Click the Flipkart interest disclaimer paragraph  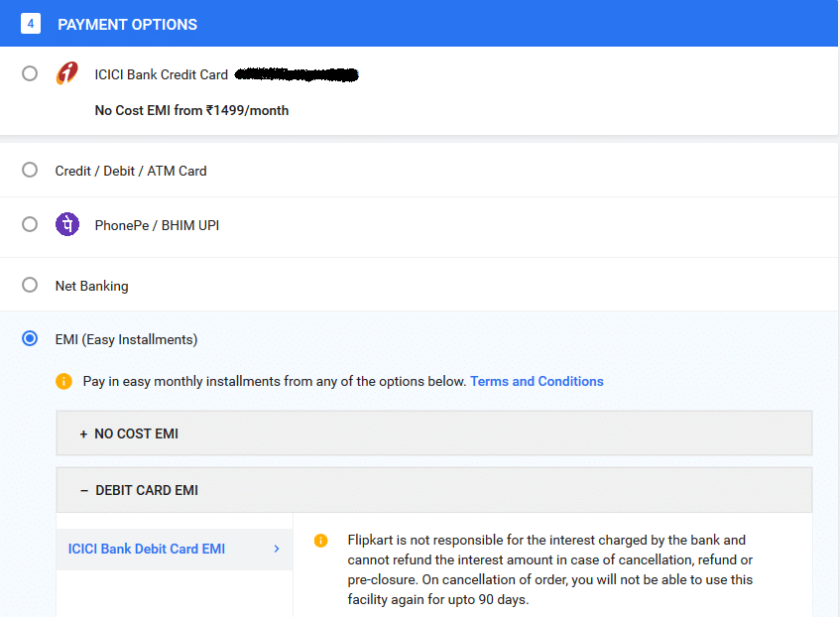pos(550,569)
